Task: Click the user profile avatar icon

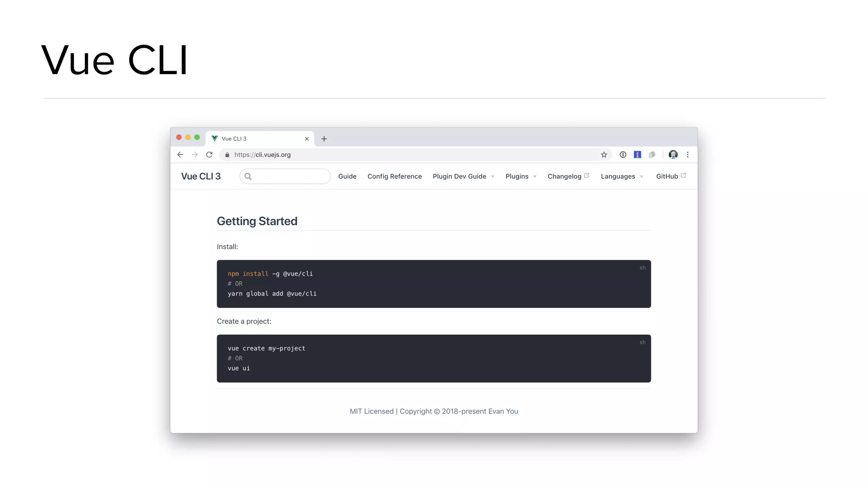Action: [673, 155]
